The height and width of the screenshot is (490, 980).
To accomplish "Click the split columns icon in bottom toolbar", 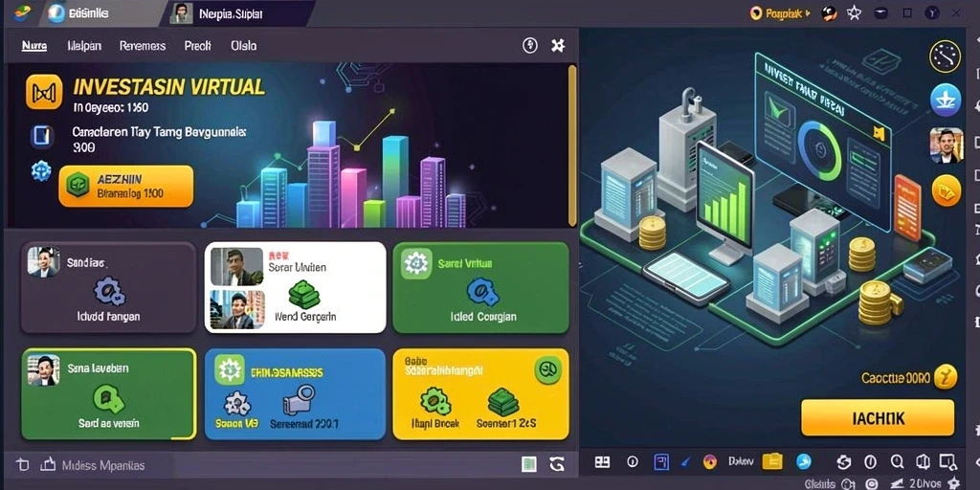I will pyautogui.click(x=924, y=462).
